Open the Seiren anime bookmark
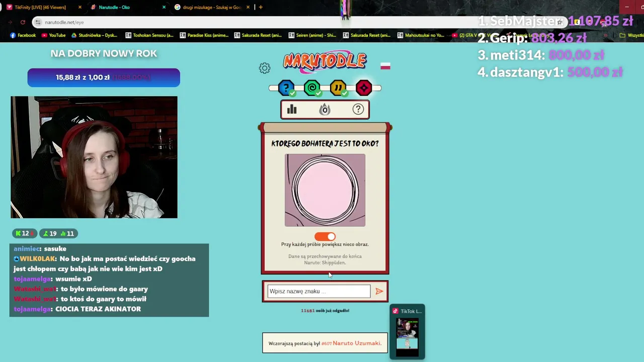 click(312, 35)
